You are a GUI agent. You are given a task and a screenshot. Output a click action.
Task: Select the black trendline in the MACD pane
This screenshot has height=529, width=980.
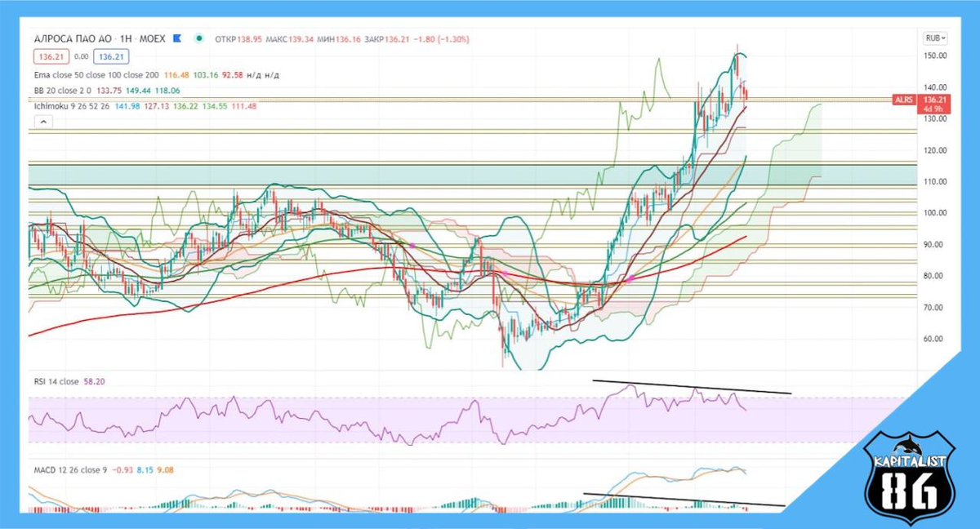[684, 500]
